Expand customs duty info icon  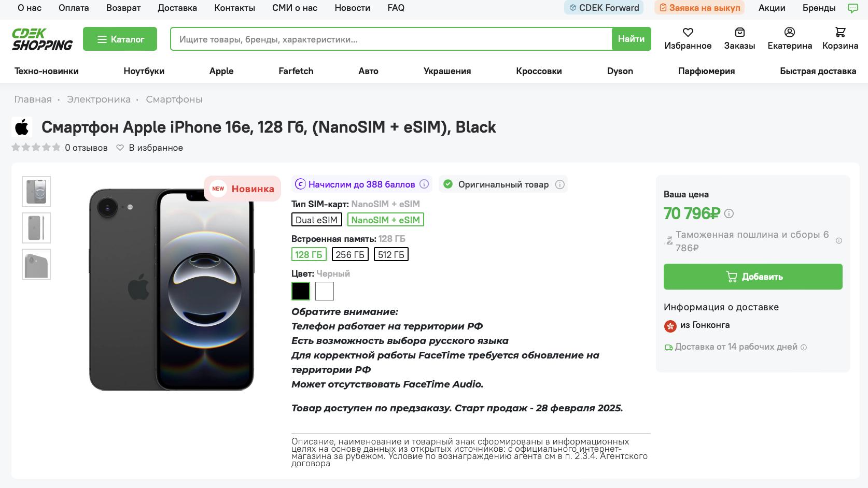click(x=838, y=241)
